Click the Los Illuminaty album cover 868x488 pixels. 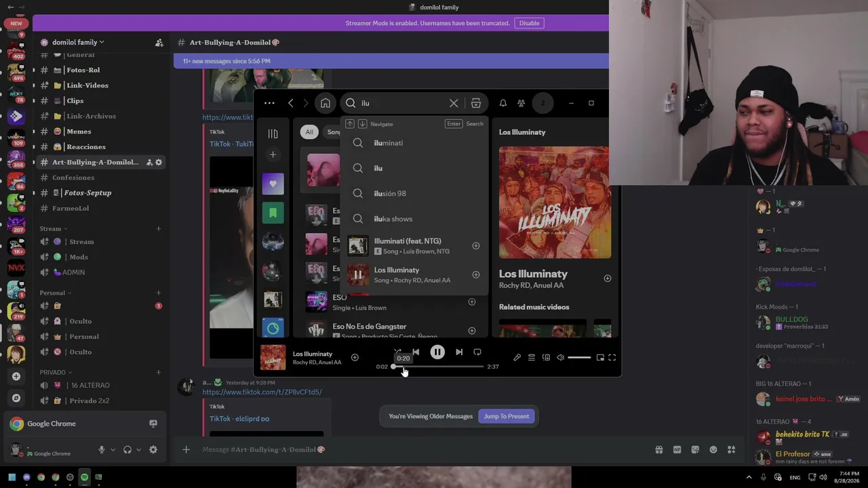555,203
